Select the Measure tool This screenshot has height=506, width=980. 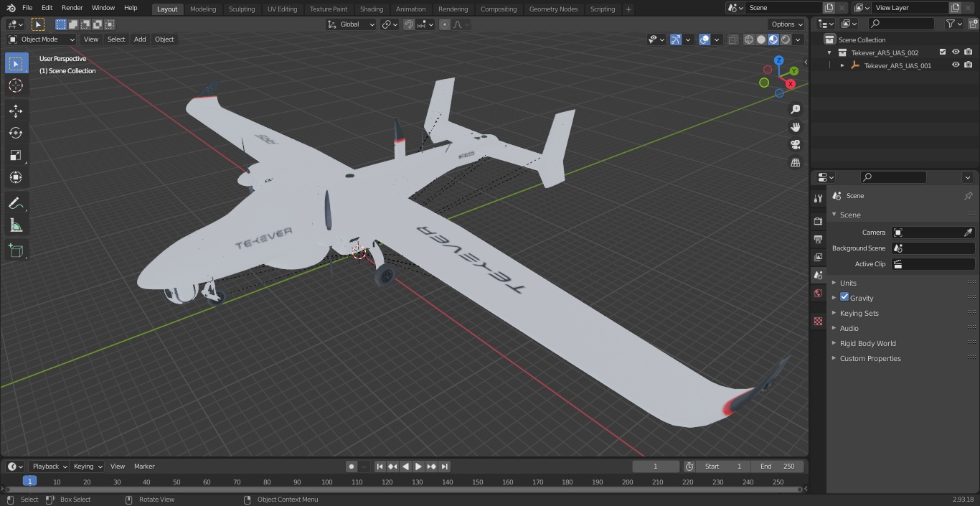tap(16, 226)
